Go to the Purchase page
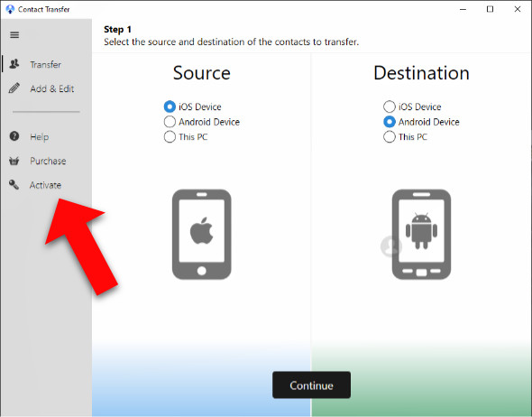This screenshot has height=417, width=532. tap(47, 161)
